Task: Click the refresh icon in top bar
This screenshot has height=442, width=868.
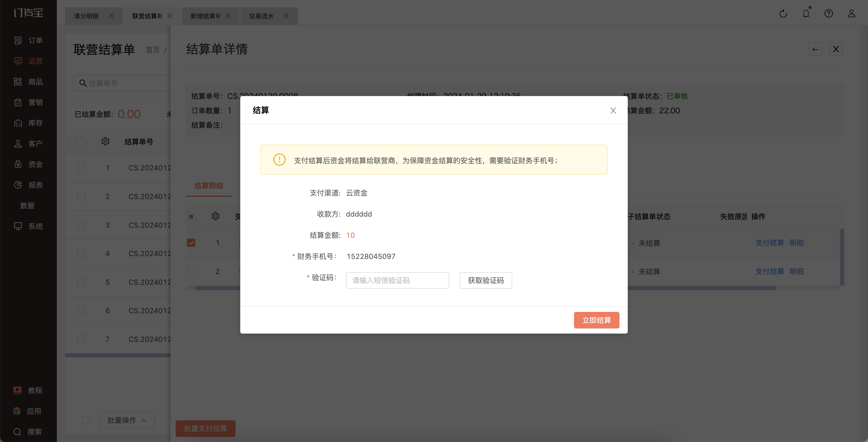Action: 783,14
